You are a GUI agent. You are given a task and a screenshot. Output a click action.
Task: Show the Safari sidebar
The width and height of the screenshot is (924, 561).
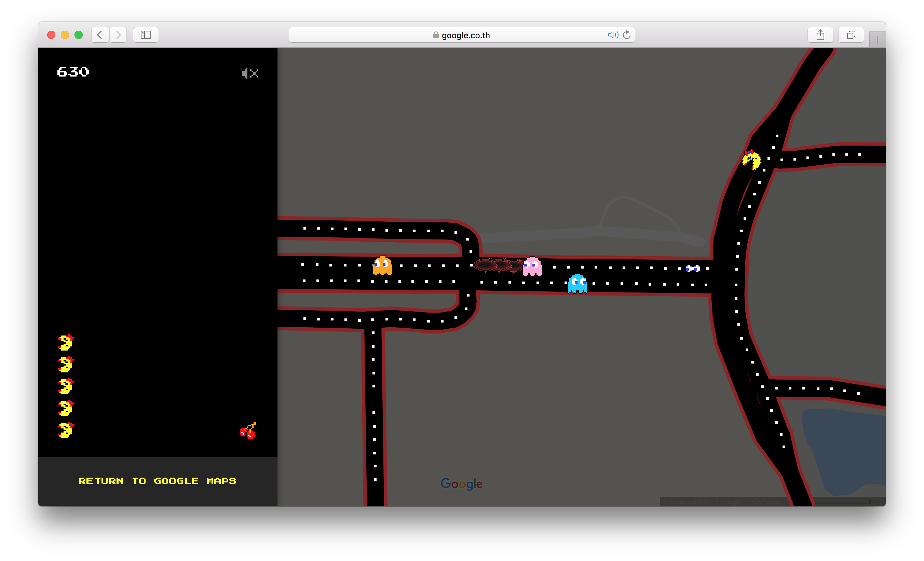(x=146, y=35)
